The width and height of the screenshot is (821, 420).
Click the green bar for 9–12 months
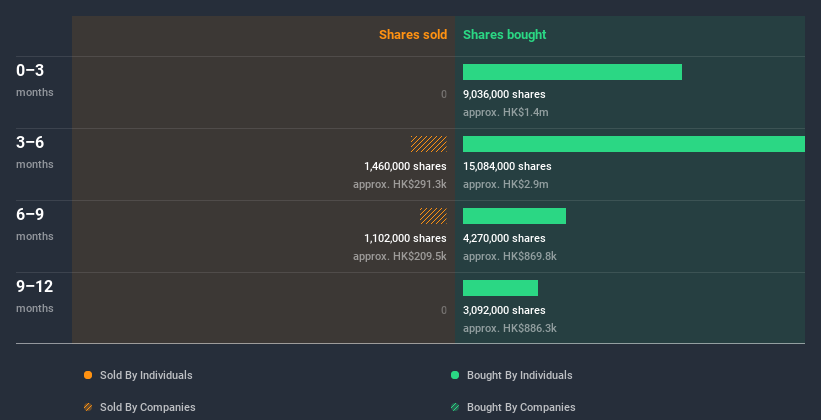click(500, 288)
